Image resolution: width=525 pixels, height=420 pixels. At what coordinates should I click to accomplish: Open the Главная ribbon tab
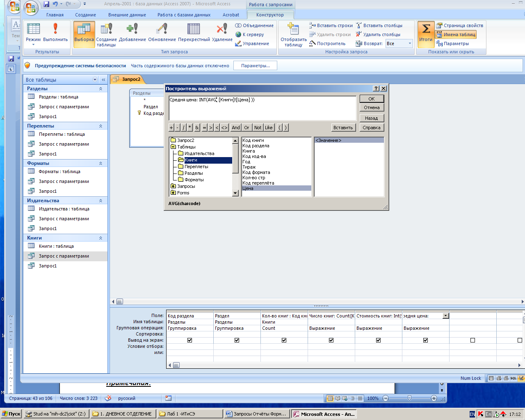[55, 15]
